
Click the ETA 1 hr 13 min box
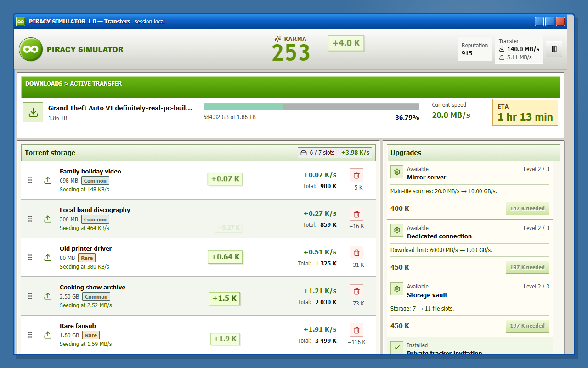coord(525,112)
